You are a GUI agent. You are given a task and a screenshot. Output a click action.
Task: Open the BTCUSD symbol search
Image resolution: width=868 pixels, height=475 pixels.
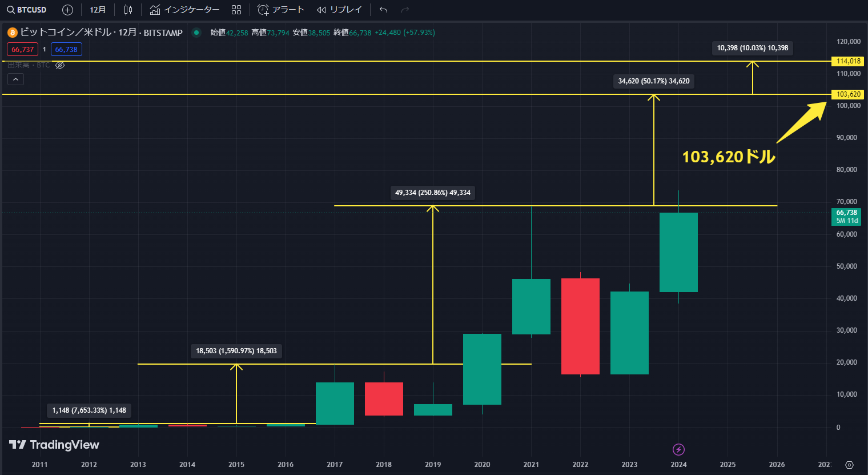pos(27,10)
